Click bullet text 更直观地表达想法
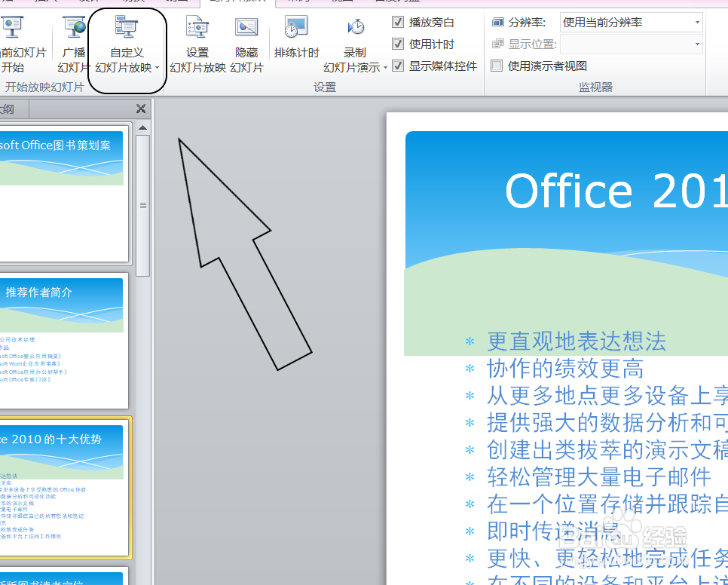The width and height of the screenshot is (728, 585). point(577,342)
